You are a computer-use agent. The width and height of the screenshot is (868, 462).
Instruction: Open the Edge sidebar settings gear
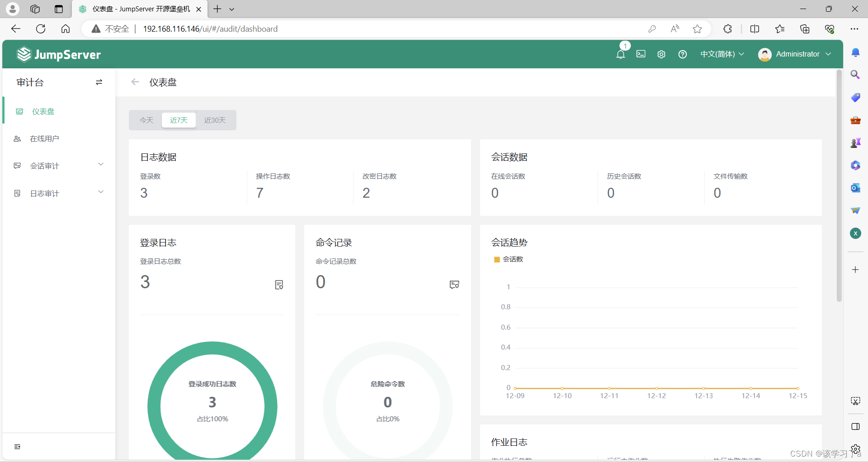click(855, 449)
